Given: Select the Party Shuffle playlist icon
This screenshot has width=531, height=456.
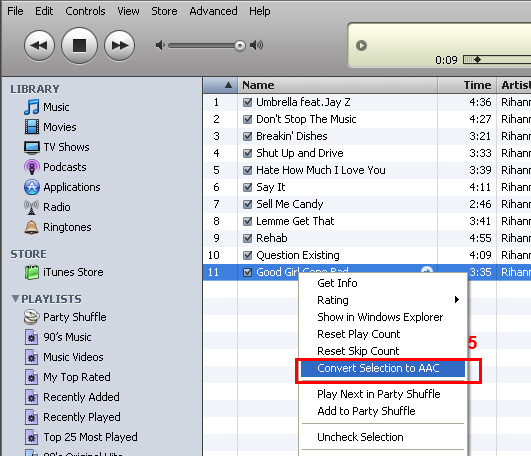Looking at the screenshot, I should pos(31,317).
